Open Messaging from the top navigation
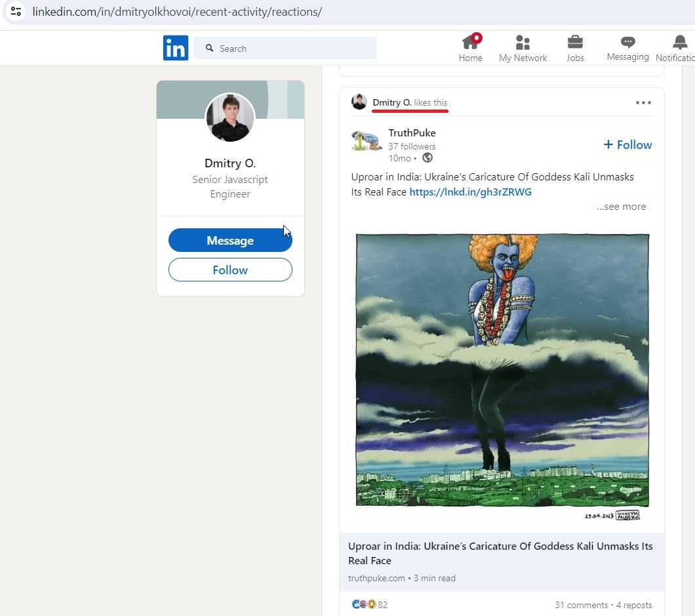This screenshot has height=616, width=695. pos(627,48)
